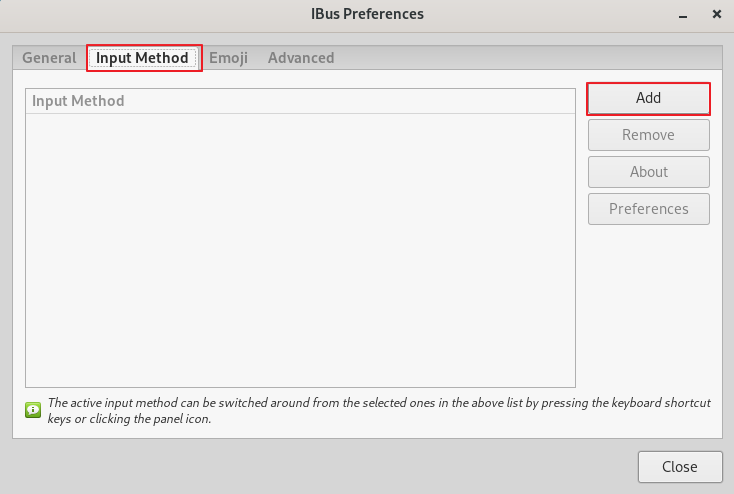Click the green info icon beside hint text
734x494 pixels.
[32, 409]
